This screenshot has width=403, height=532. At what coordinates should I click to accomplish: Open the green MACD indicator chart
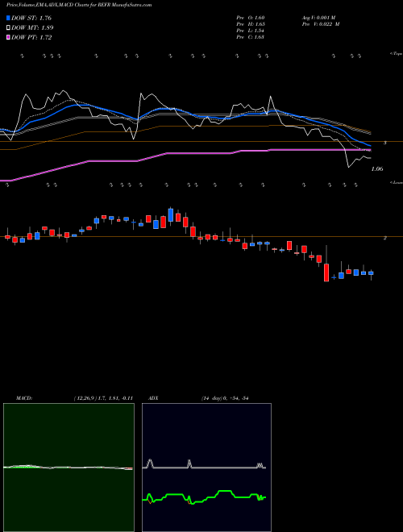coord(69,468)
